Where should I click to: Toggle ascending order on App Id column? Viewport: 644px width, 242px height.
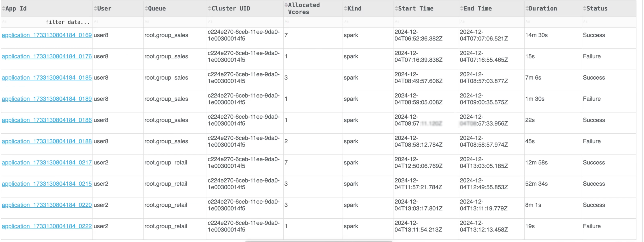pos(3,8)
